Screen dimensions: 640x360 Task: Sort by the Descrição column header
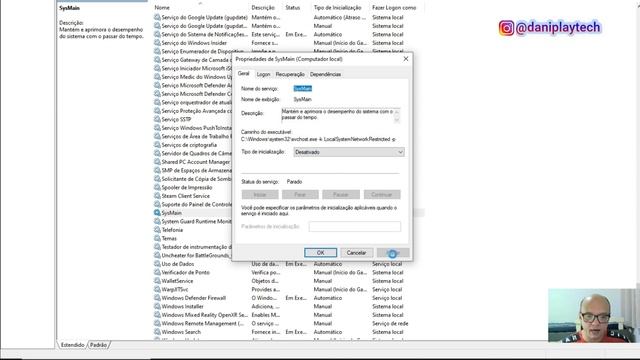point(263,7)
